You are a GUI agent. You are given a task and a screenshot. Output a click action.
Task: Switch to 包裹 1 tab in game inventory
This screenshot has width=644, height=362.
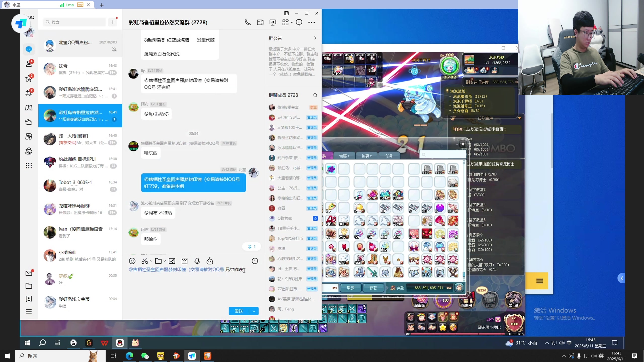pyautogui.click(x=344, y=156)
